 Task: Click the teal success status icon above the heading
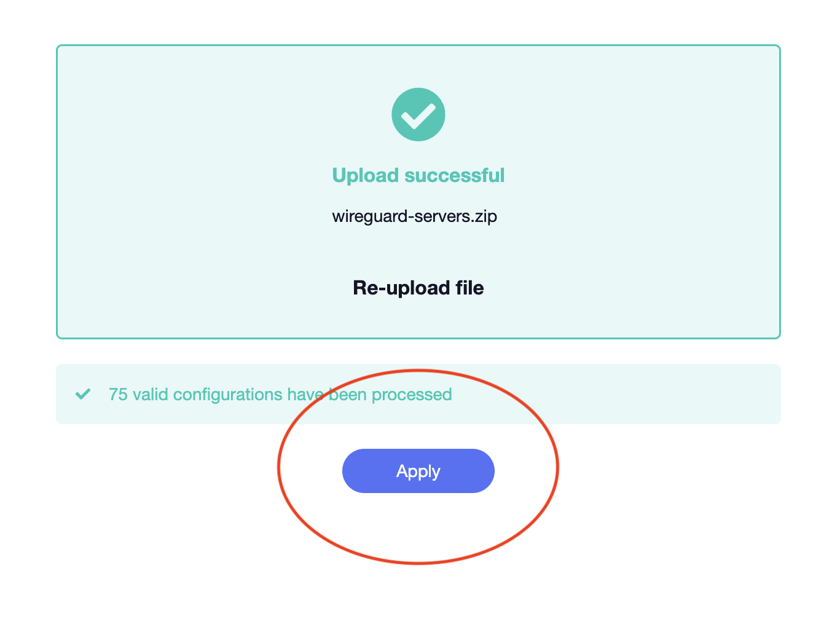(418, 114)
